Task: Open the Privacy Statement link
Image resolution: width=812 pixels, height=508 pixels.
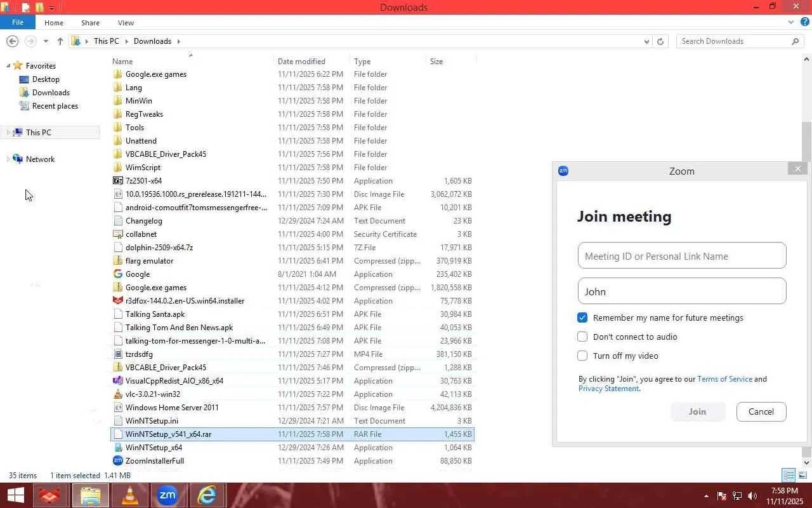Action: click(x=608, y=389)
